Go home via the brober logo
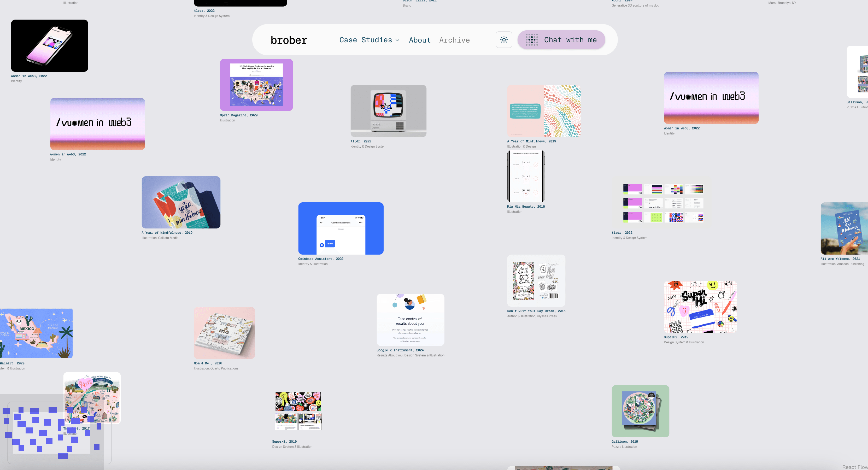The height and width of the screenshot is (470, 868). (x=289, y=40)
